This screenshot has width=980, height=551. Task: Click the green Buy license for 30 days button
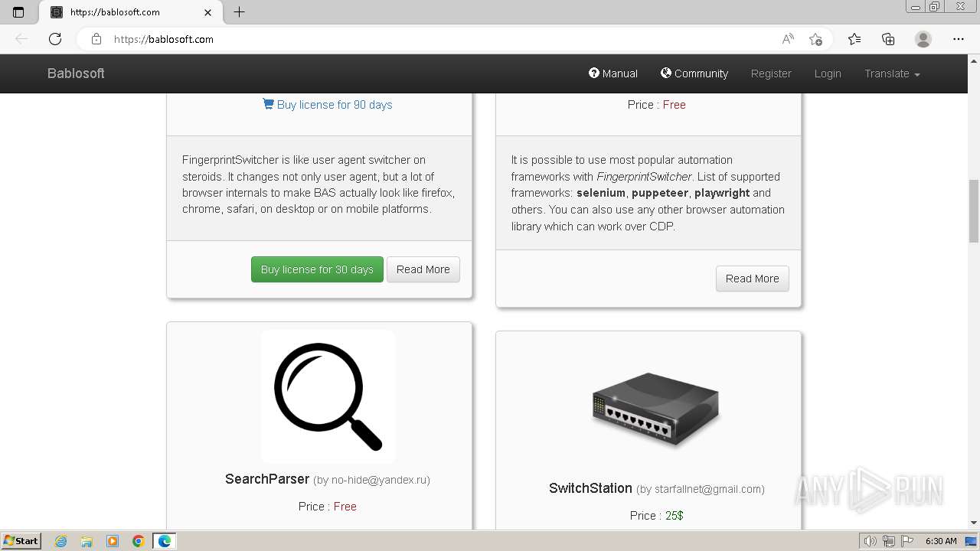(x=317, y=269)
